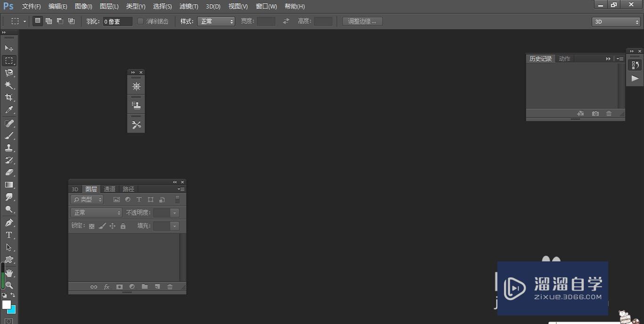Select the Rectangular Marquee tool in toolbox

[9, 61]
